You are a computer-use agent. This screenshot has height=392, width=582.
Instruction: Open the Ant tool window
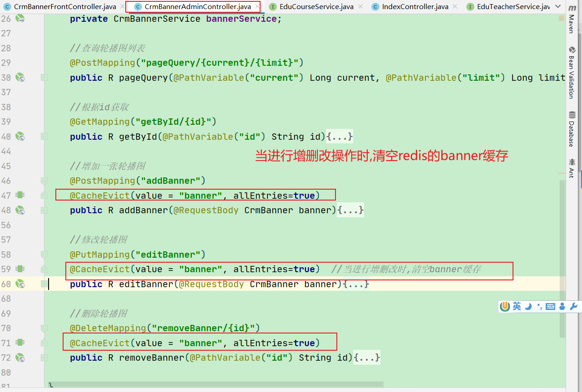pos(572,168)
